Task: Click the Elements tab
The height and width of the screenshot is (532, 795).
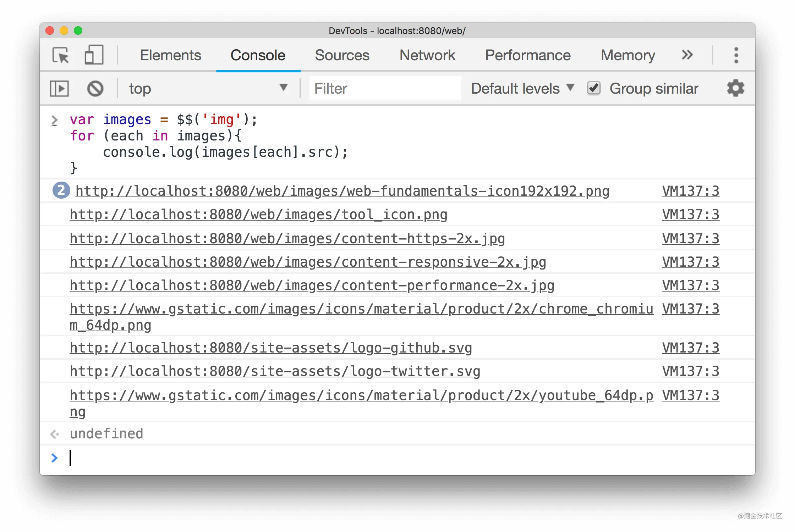Action: coord(170,55)
